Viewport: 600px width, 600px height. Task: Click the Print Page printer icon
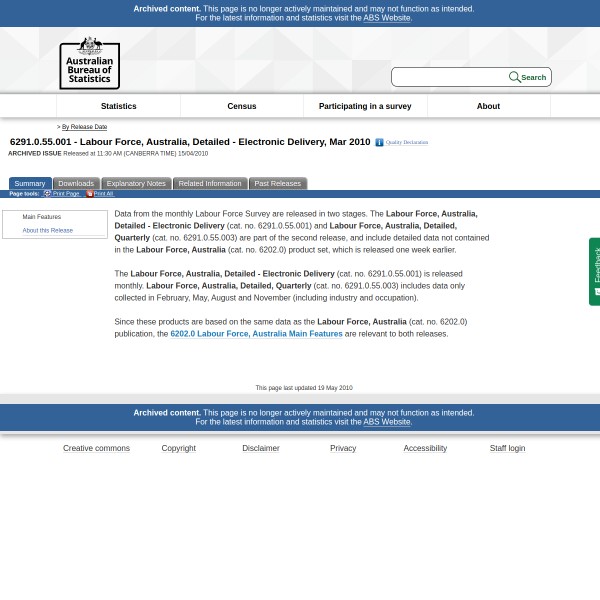[47, 194]
